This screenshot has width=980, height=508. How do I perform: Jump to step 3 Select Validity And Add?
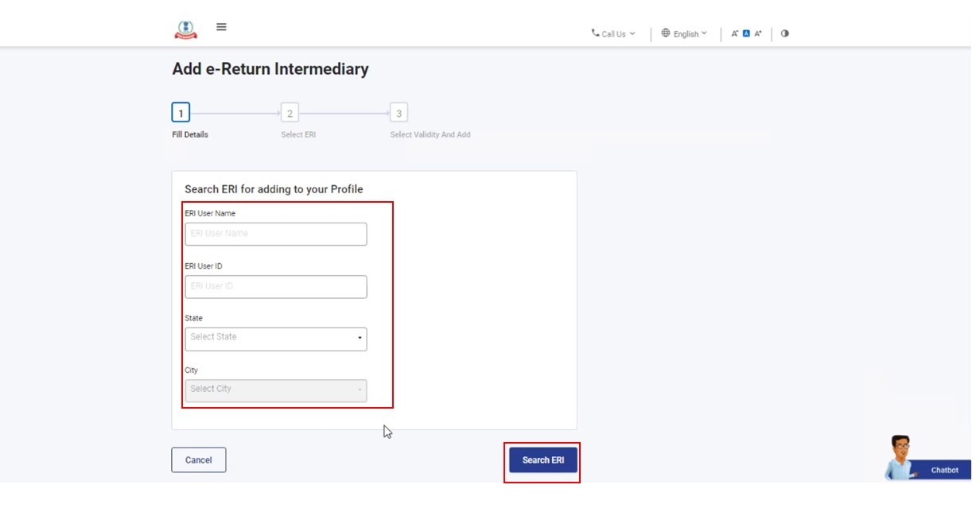click(399, 114)
